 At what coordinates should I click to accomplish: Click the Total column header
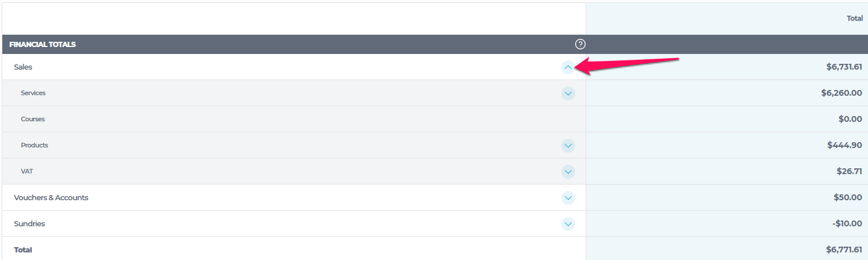pyautogui.click(x=855, y=19)
